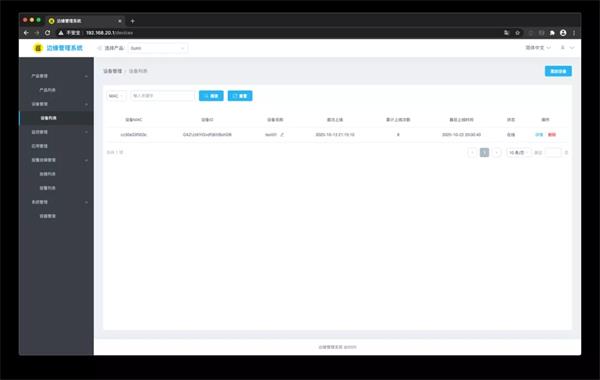Click the browser reload icon

coord(47,33)
